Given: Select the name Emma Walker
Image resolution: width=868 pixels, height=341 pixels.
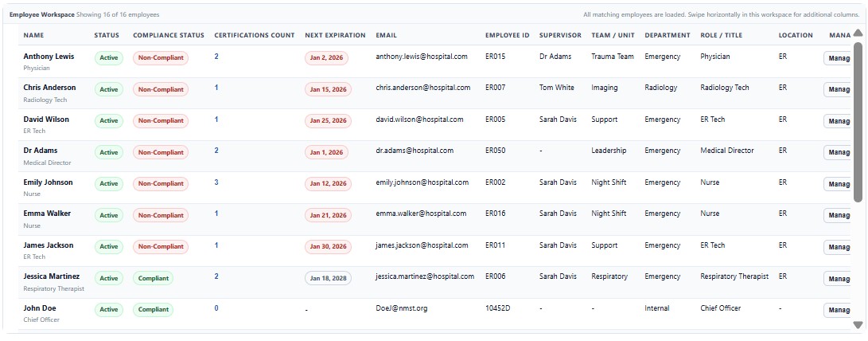Looking at the screenshot, I should tap(47, 214).
